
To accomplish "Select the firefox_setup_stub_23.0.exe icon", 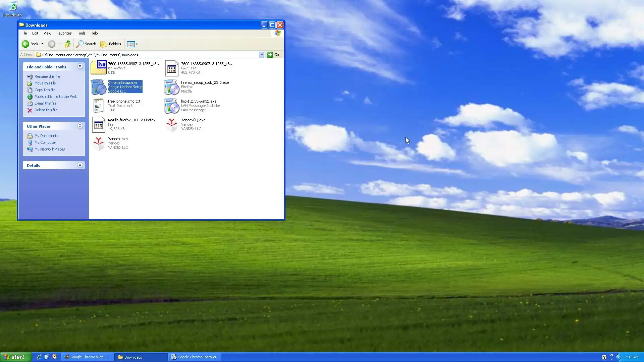I will tap(172, 87).
